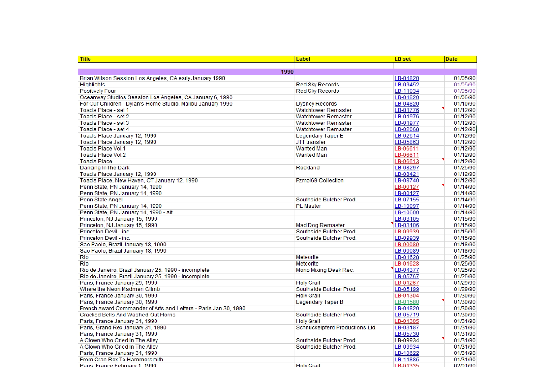Open green link LB-01580
This screenshot has height=392, width=555.
407,302
